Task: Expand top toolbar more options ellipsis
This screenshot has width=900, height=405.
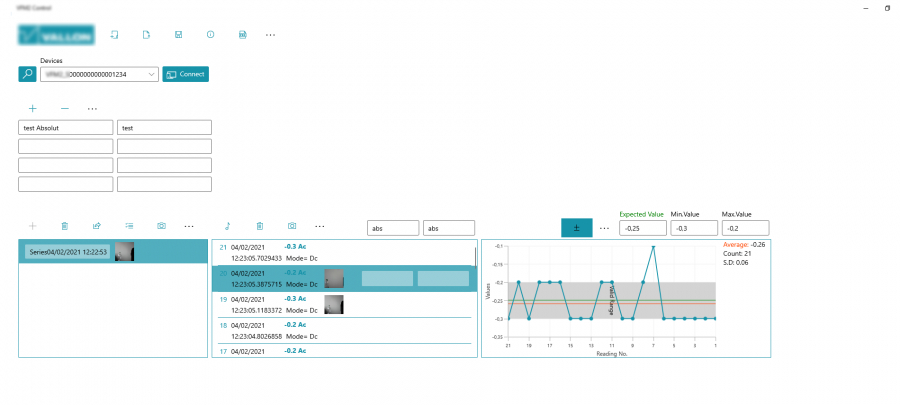Action: [271, 35]
